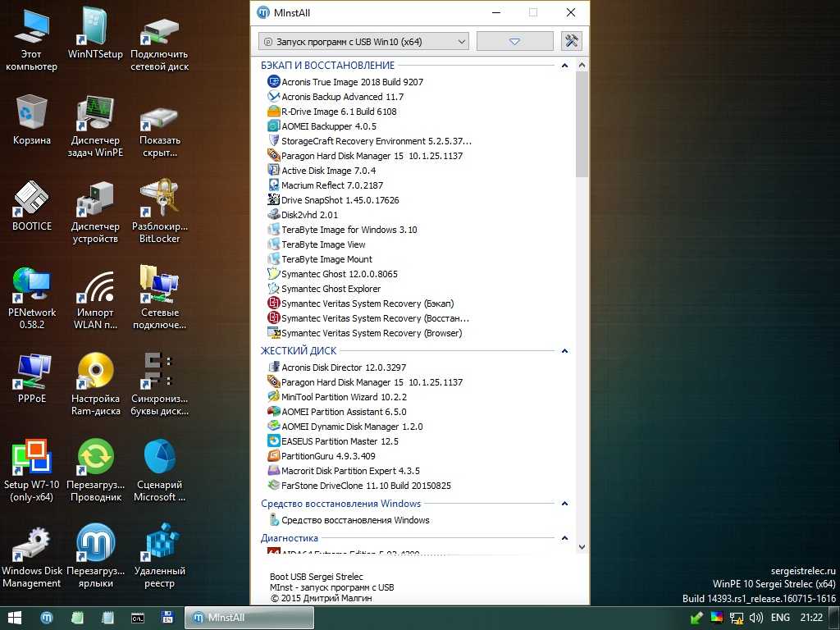
Task: Select MiniTool Partition Wizard 10.2.2
Action: pyautogui.click(x=344, y=397)
